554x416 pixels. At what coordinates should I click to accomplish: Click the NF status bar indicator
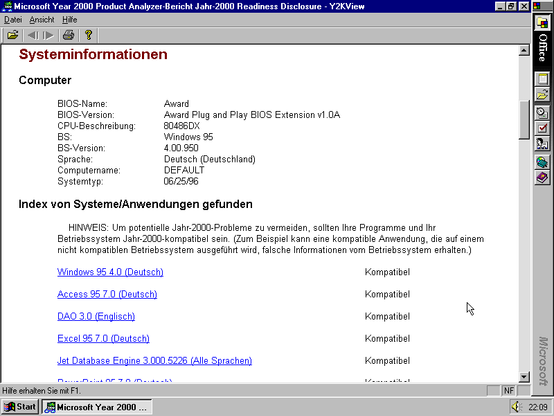coord(509,391)
